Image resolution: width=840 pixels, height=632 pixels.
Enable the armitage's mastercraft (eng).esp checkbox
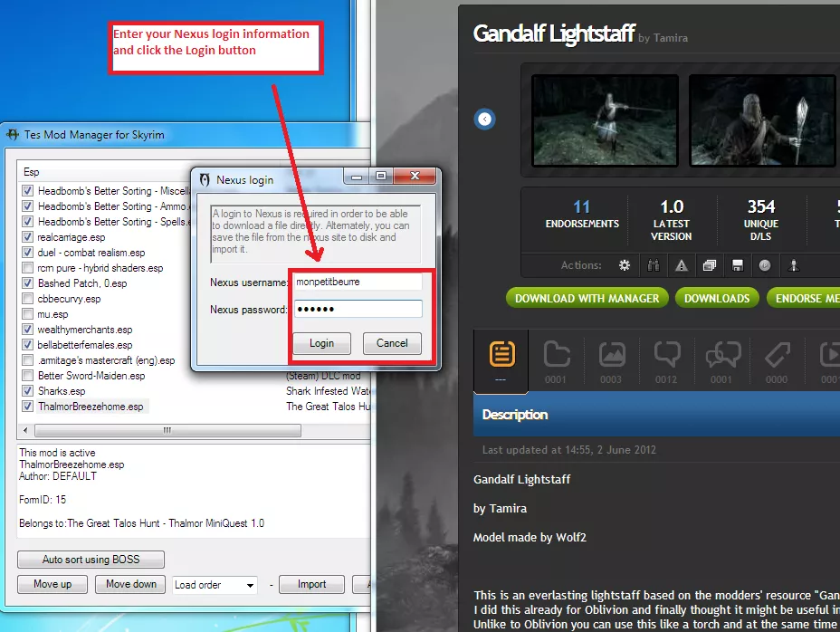pos(27,360)
